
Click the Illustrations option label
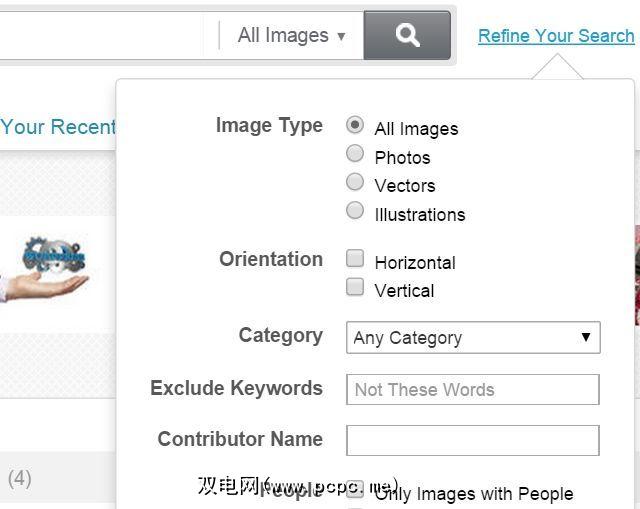pos(420,215)
